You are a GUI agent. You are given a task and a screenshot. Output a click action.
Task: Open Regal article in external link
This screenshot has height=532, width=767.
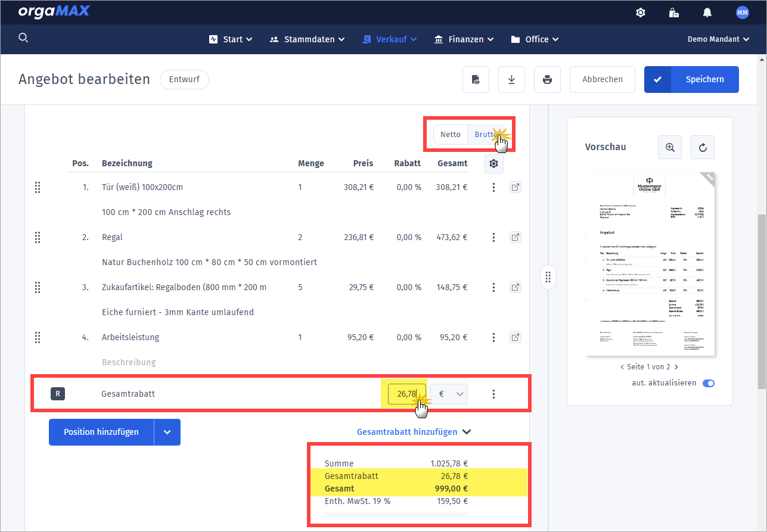[516, 237]
